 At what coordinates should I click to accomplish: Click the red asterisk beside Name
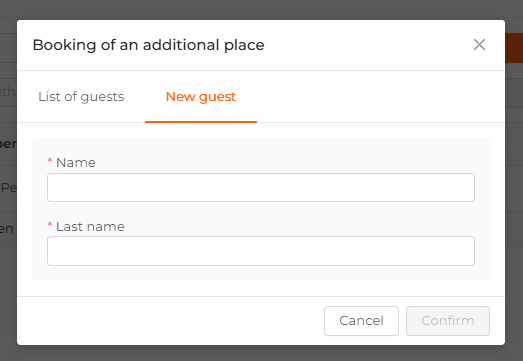pyautogui.click(x=50, y=161)
